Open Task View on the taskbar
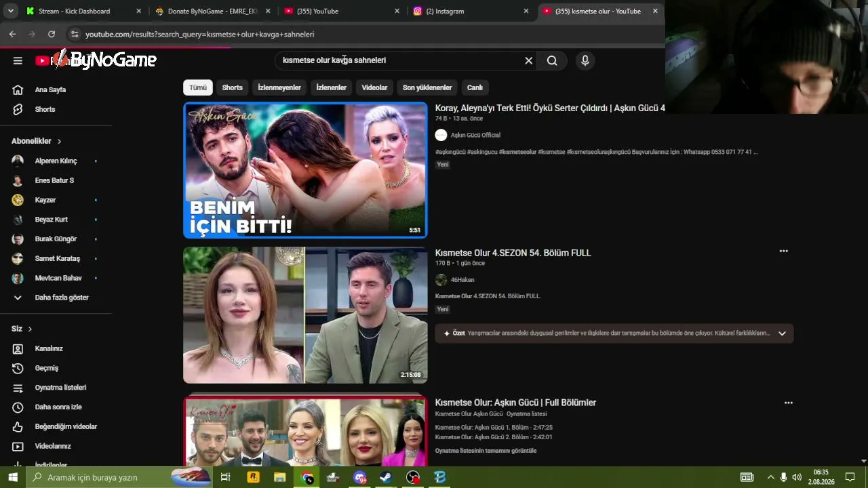Viewport: 868px width, 488px height. [226, 477]
